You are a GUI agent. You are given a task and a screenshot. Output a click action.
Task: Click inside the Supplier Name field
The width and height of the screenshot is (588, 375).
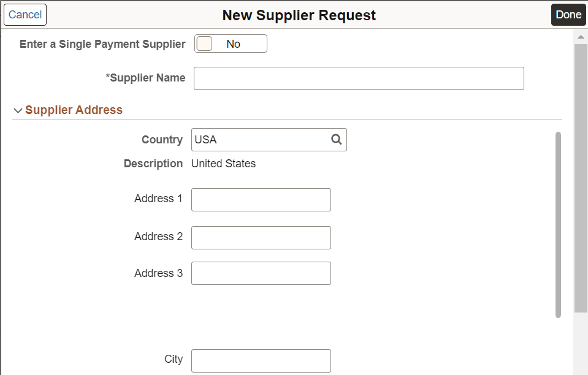click(359, 78)
